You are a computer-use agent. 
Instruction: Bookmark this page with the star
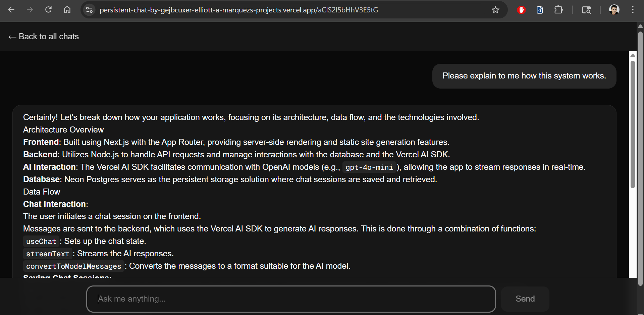[495, 10]
